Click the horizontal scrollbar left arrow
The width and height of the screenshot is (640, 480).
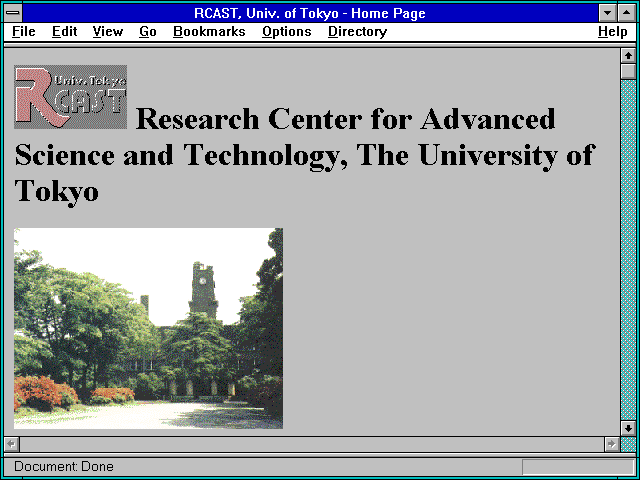coord(12,444)
